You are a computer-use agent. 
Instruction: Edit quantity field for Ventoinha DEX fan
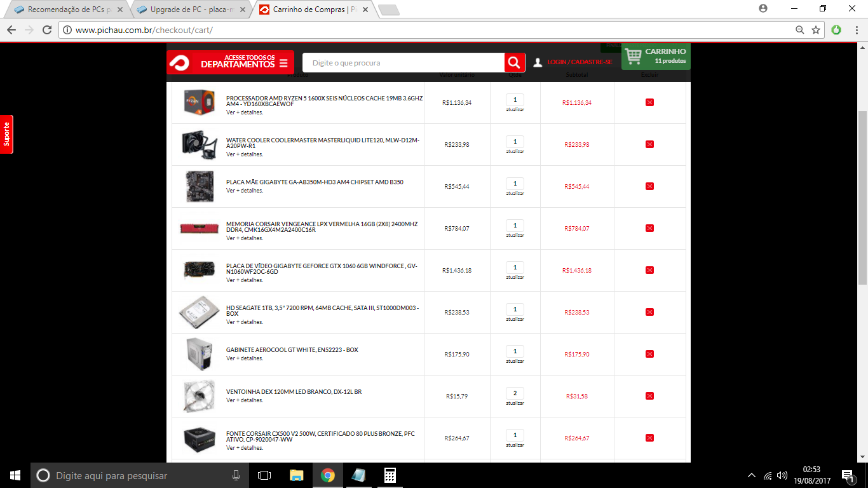point(515,393)
